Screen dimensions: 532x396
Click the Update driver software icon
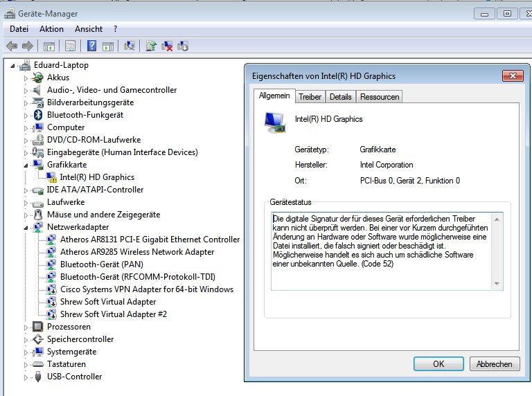[150, 46]
